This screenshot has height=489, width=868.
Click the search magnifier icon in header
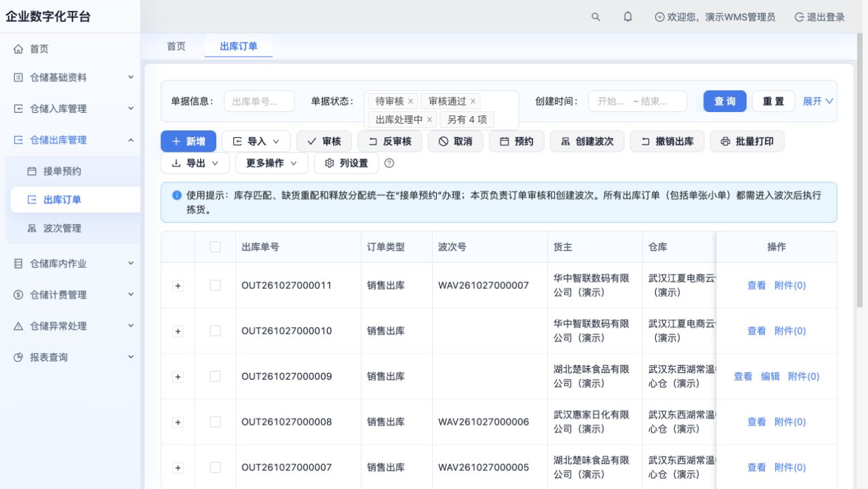[596, 17]
